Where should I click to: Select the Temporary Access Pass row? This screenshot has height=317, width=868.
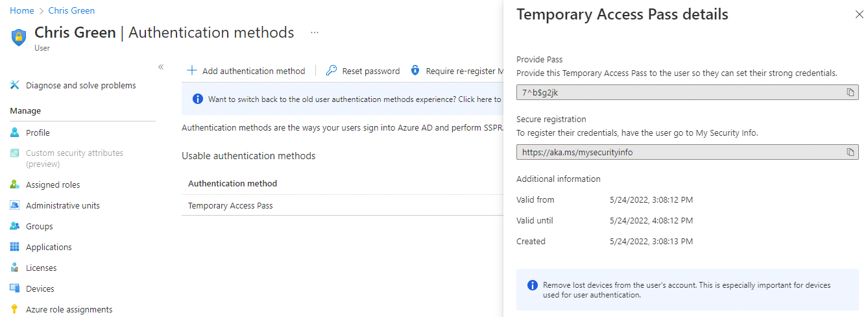(x=230, y=206)
